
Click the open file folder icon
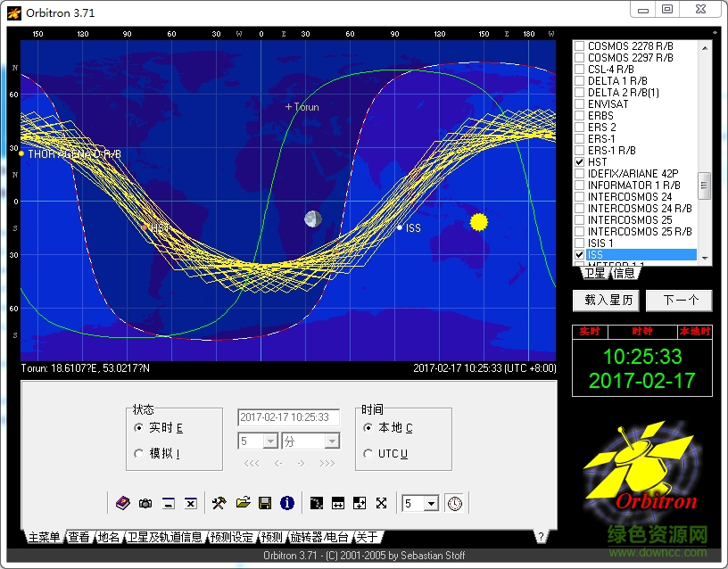click(x=241, y=503)
